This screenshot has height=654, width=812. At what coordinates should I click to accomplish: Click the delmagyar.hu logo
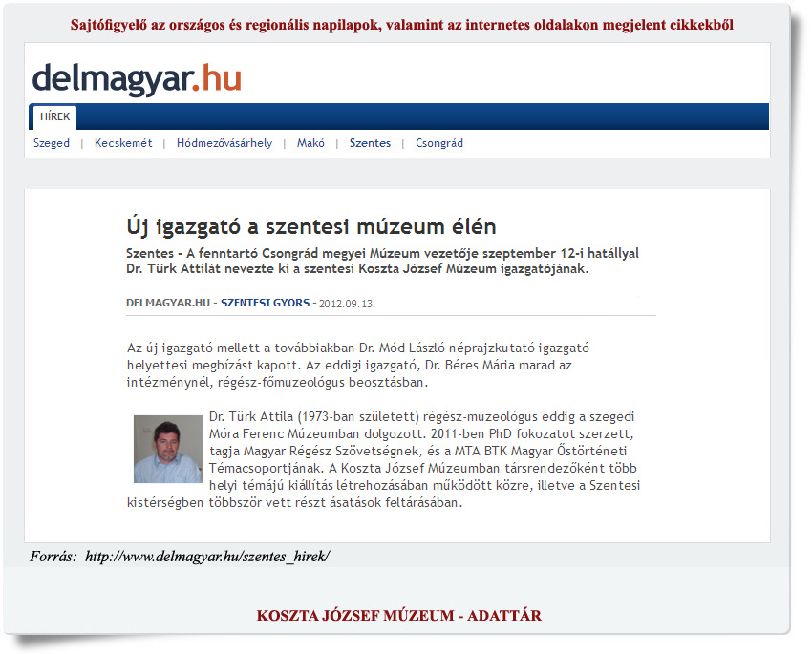pos(137,79)
